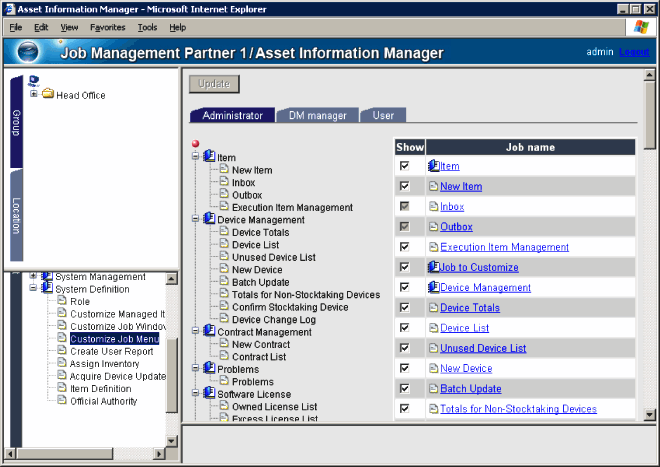Expand the System Management tree node
The image size is (660, 467).
pyautogui.click(x=34, y=277)
